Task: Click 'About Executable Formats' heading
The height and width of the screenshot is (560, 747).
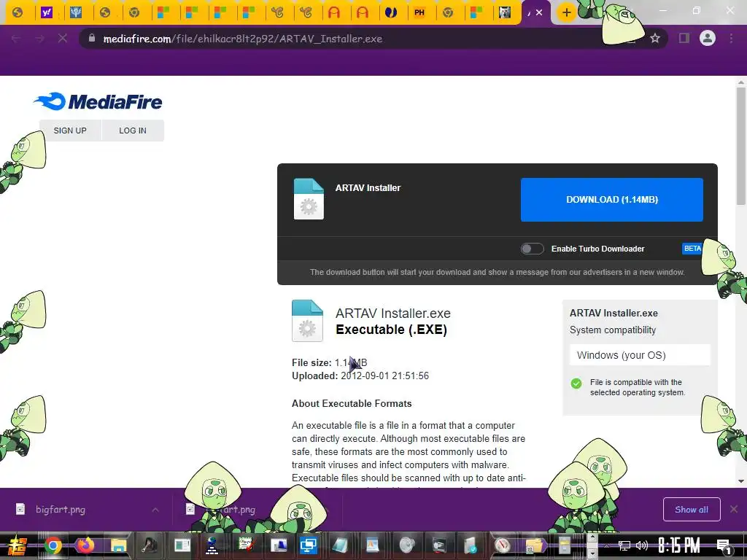Action: tap(352, 403)
